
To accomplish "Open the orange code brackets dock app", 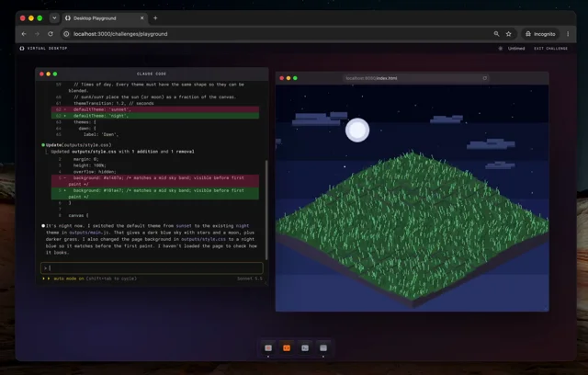I will [x=287, y=348].
